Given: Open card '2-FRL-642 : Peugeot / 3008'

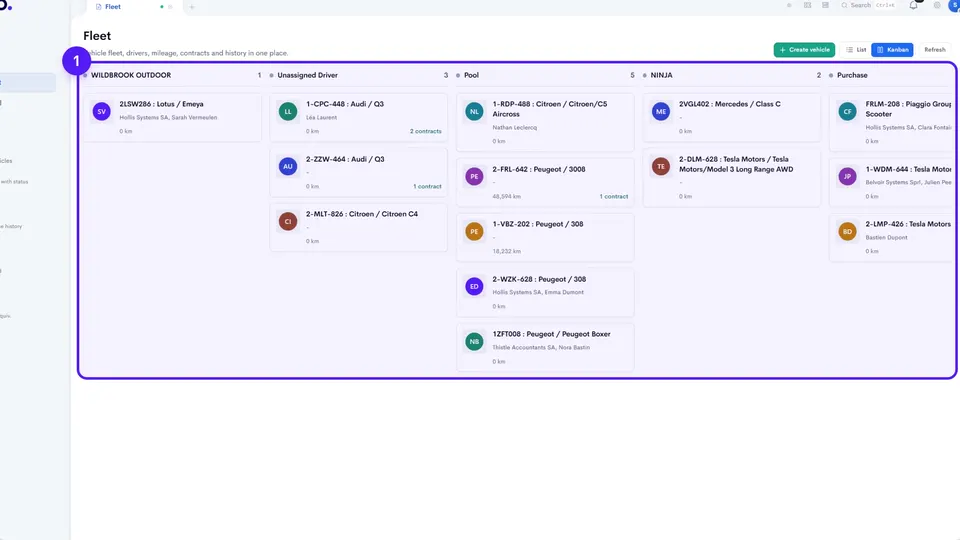Looking at the screenshot, I should [x=545, y=182].
